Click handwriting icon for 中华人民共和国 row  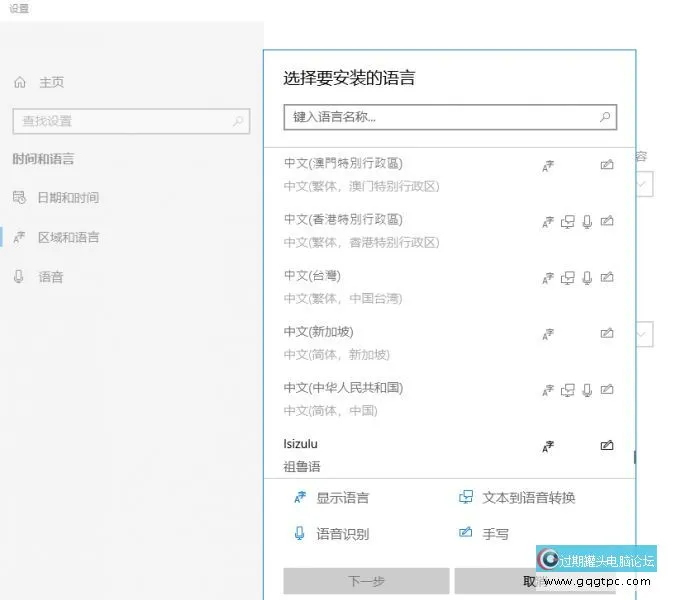[607, 389]
